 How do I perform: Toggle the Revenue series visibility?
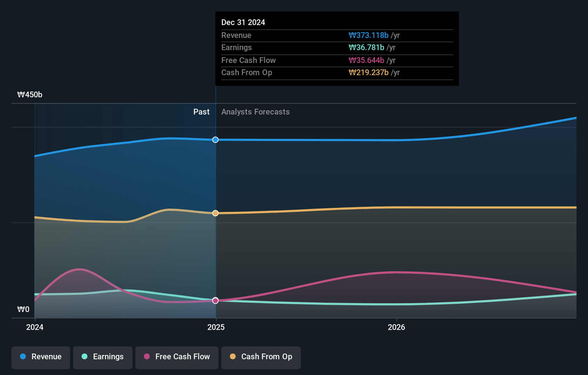click(40, 357)
